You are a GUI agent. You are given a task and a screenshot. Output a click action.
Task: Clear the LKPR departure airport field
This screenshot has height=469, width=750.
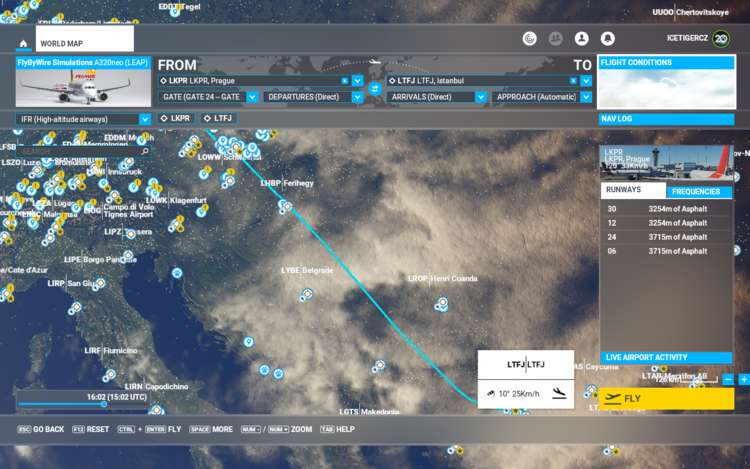345,80
